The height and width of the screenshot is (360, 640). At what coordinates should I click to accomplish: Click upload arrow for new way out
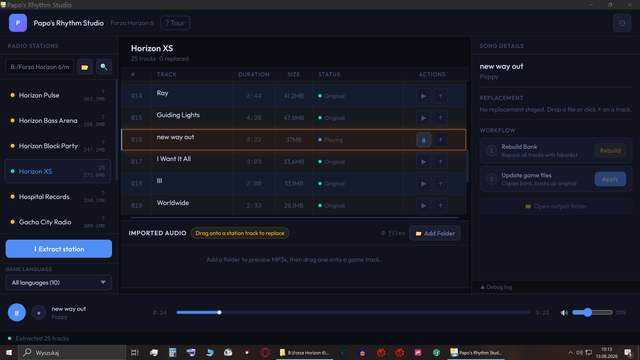pos(440,140)
